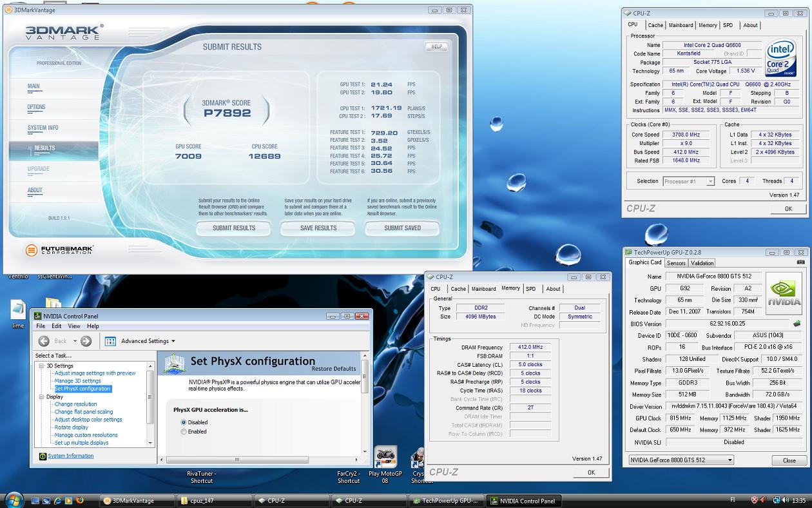Select Manage 3D settings in task tree
The width and height of the screenshot is (812, 508).
[x=78, y=380]
